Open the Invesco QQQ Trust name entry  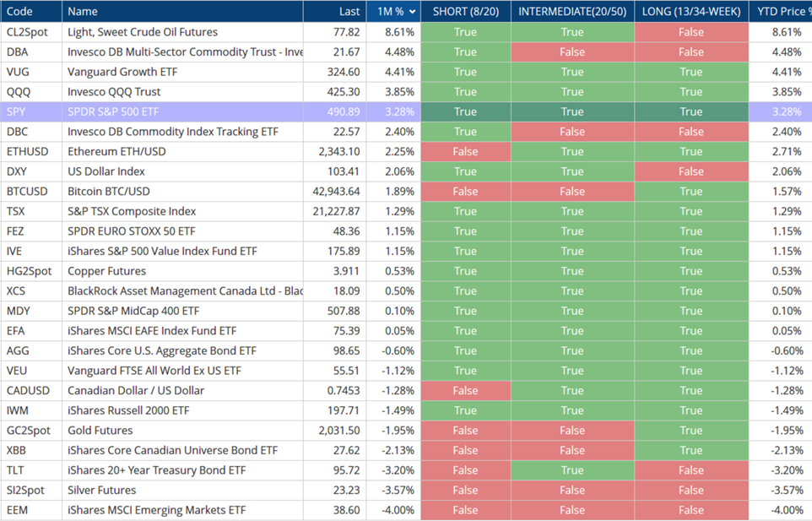[x=114, y=92]
